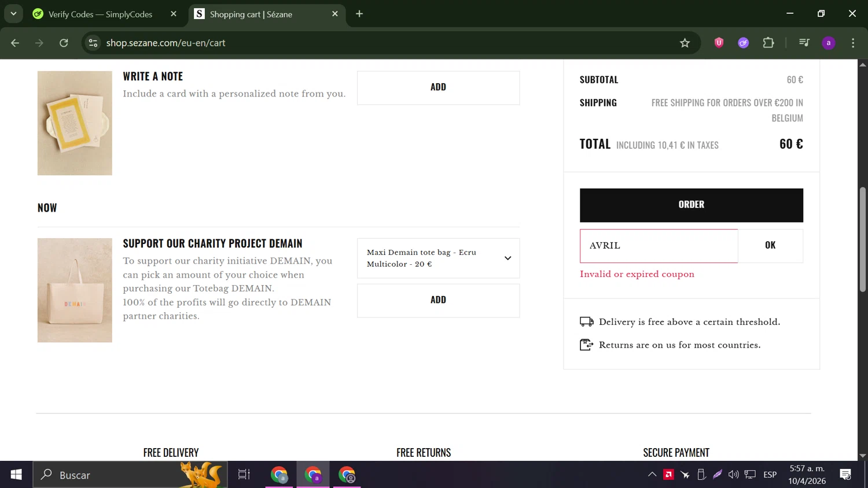Image resolution: width=868 pixels, height=488 pixels.
Task: Close the Shopping cart tab
Action: (335, 14)
